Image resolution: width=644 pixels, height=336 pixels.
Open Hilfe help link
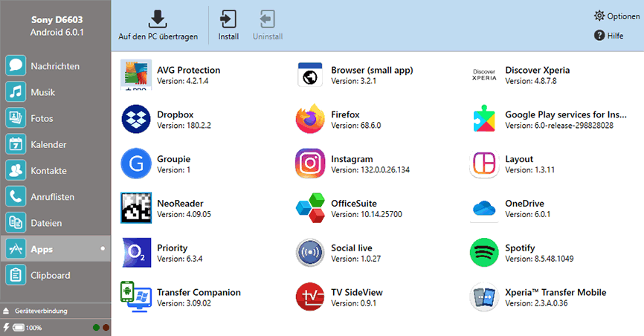[609, 36]
